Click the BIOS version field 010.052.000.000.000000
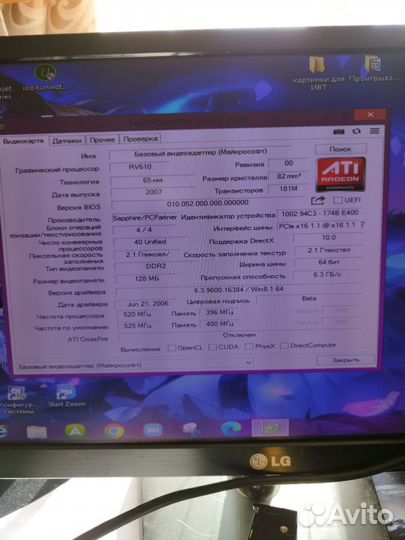Screen dimensions: 405x540 point(208,204)
